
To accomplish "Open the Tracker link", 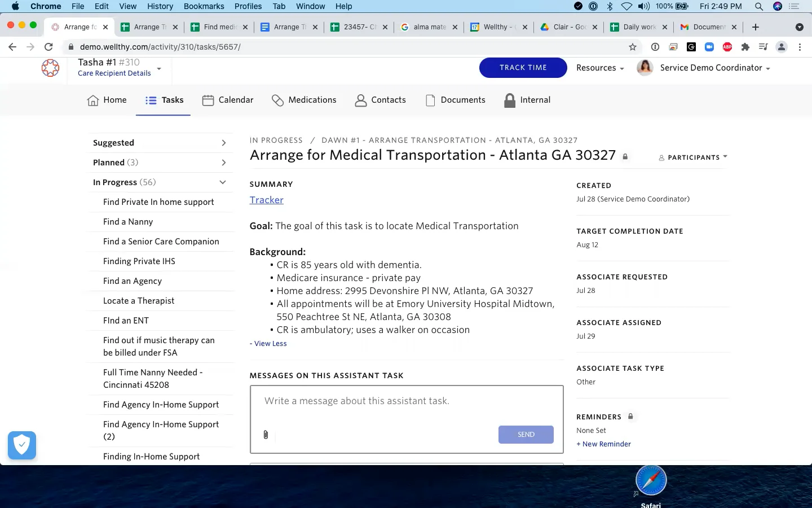I will point(267,200).
